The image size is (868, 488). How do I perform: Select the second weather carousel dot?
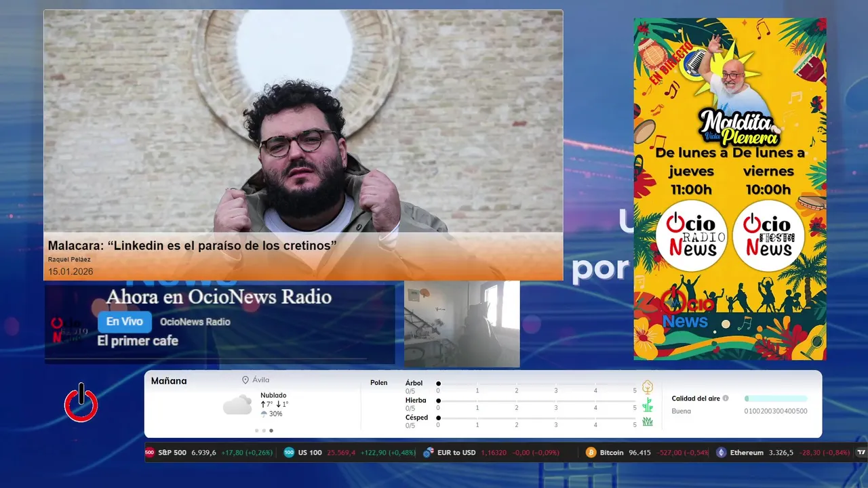[x=264, y=430]
